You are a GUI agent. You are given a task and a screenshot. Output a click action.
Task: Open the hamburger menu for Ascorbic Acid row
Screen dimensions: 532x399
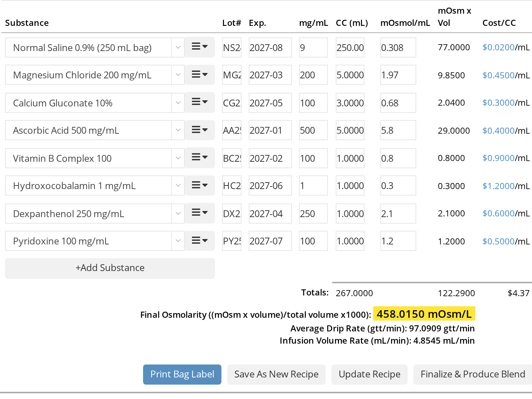(x=199, y=130)
